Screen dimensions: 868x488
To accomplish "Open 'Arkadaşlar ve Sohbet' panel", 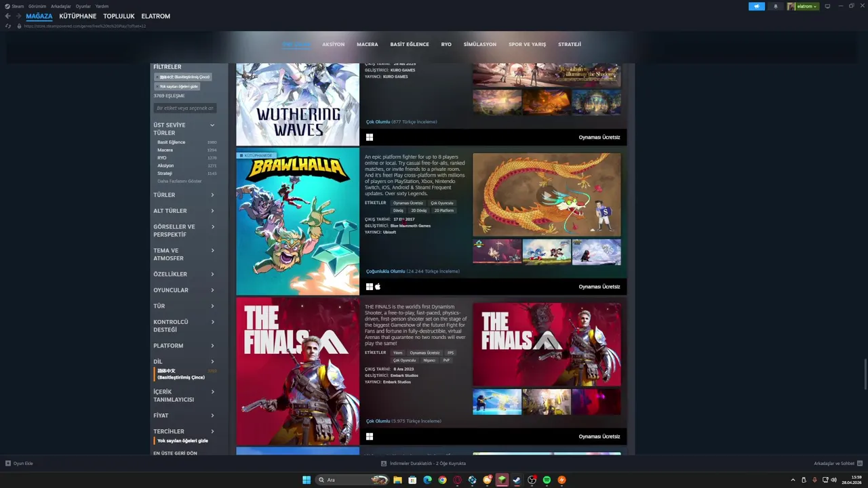I will [837, 464].
